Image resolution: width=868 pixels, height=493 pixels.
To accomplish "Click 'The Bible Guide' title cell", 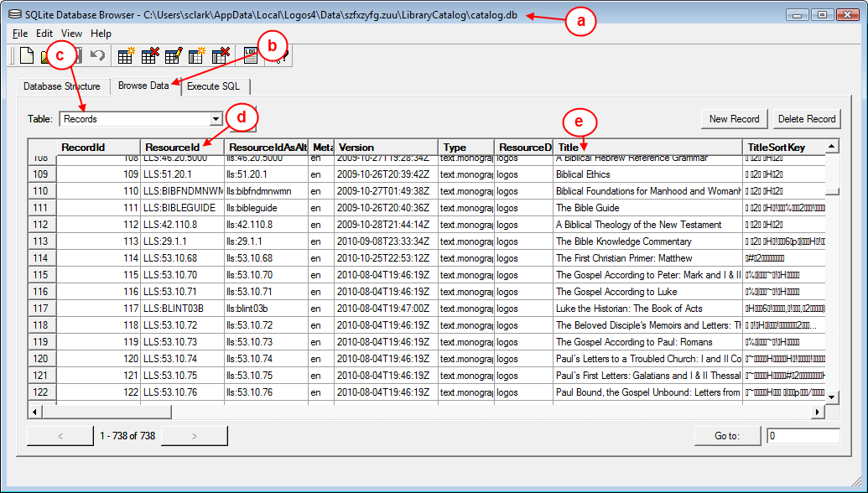I will coord(647,208).
